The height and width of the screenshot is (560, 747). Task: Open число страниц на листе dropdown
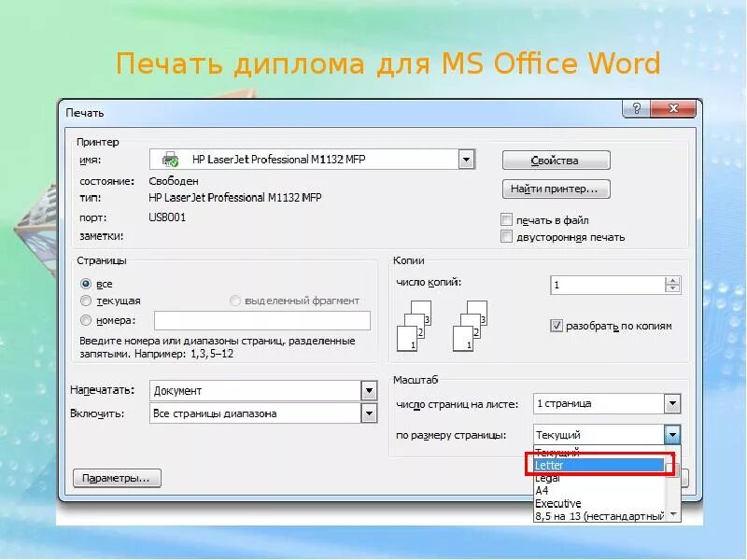(672, 404)
